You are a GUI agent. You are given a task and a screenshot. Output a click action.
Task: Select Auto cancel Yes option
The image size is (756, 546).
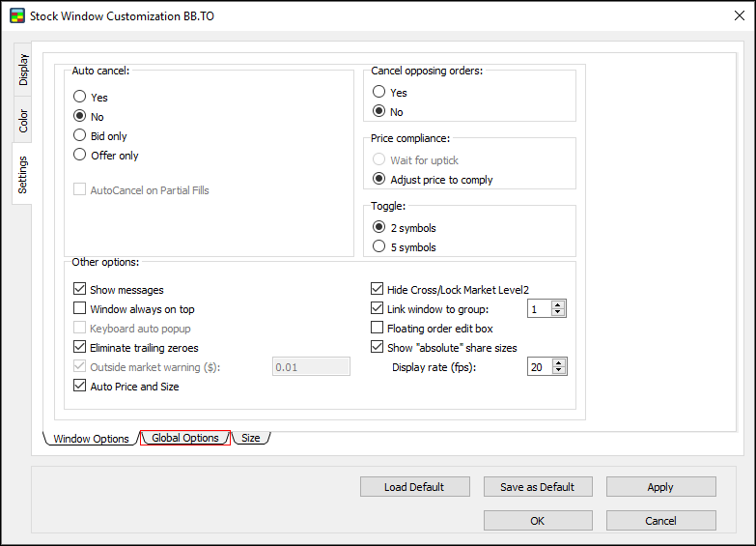click(x=80, y=98)
